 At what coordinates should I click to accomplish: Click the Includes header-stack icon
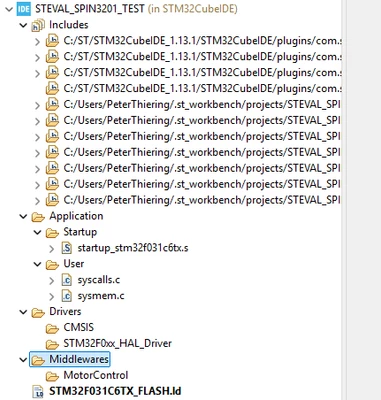click(x=38, y=25)
